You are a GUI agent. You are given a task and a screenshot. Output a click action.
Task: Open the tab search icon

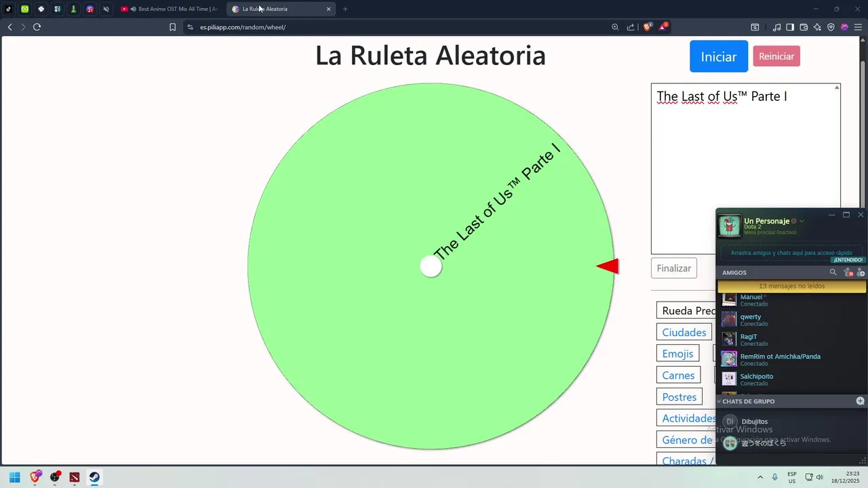coord(755,27)
